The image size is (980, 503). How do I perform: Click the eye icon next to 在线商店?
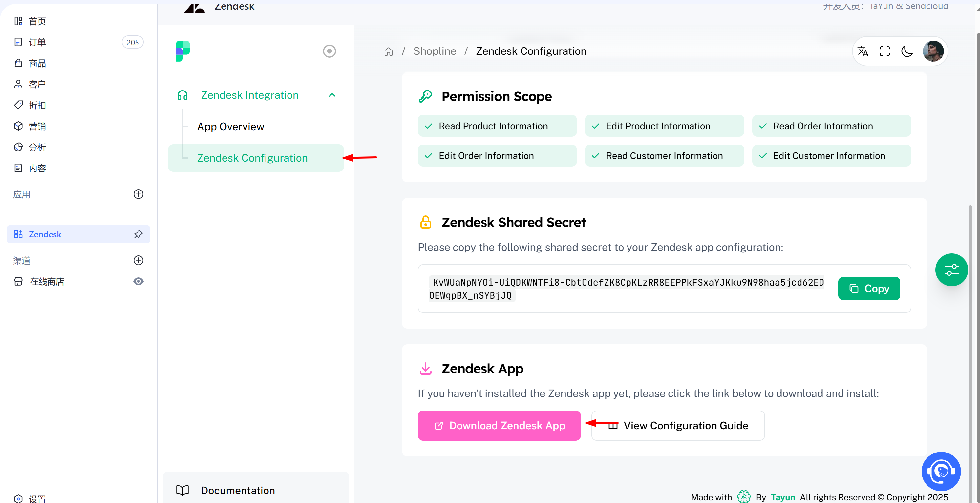click(138, 282)
